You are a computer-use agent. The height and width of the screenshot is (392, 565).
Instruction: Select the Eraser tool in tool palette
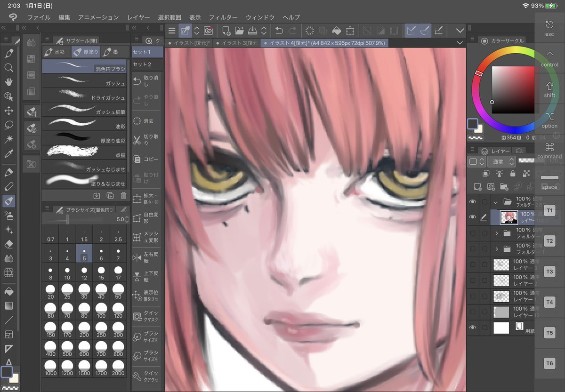click(8, 244)
